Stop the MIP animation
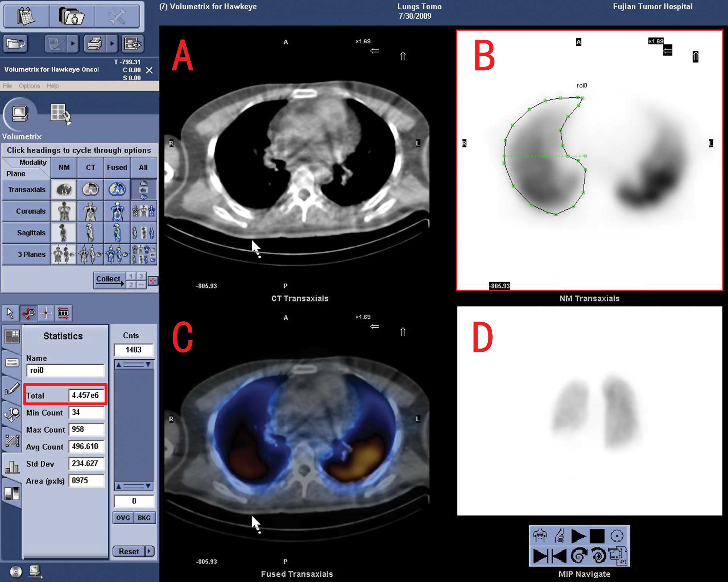The height and width of the screenshot is (582, 728). pyautogui.click(x=597, y=536)
